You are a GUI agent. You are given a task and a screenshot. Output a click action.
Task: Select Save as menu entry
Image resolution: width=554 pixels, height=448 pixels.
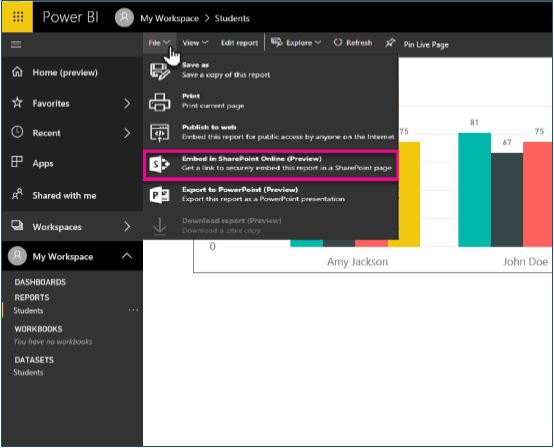(x=271, y=70)
